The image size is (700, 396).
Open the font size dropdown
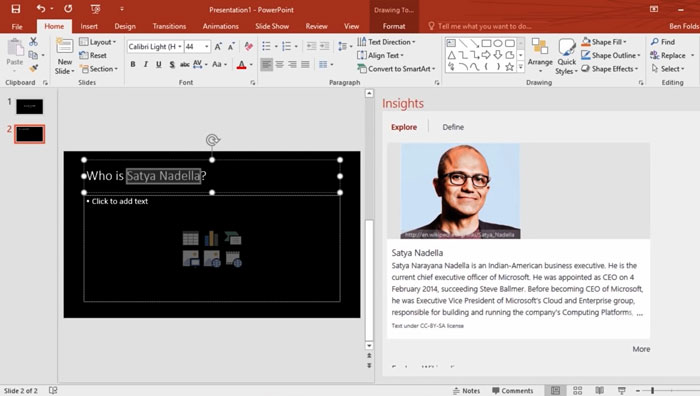[x=207, y=46]
